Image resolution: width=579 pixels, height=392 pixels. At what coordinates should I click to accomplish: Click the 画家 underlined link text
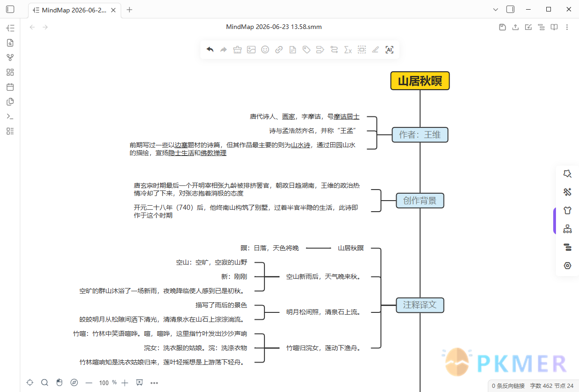click(289, 117)
